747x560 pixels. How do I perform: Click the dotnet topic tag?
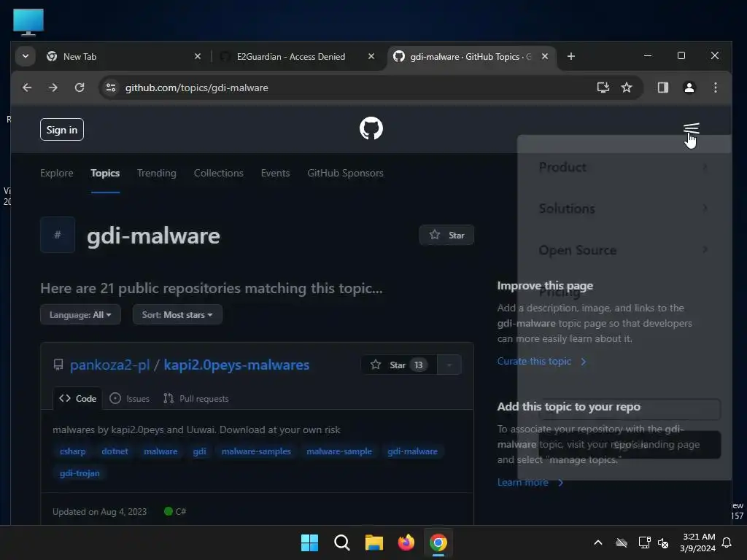(x=115, y=451)
